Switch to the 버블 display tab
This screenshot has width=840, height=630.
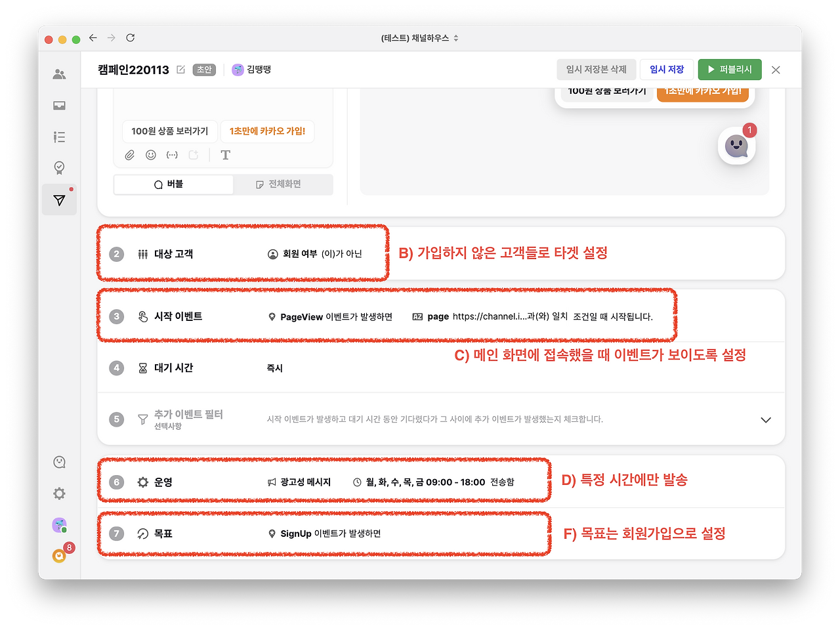(x=174, y=184)
